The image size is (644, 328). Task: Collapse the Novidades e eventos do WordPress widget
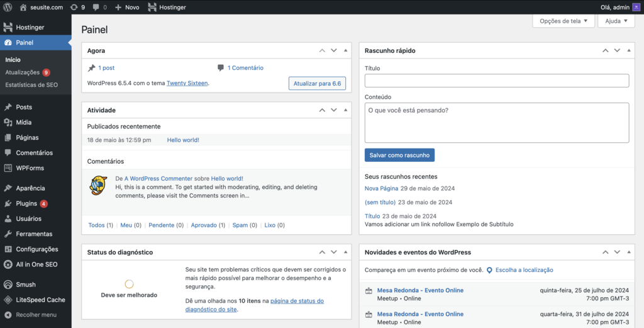click(x=629, y=252)
